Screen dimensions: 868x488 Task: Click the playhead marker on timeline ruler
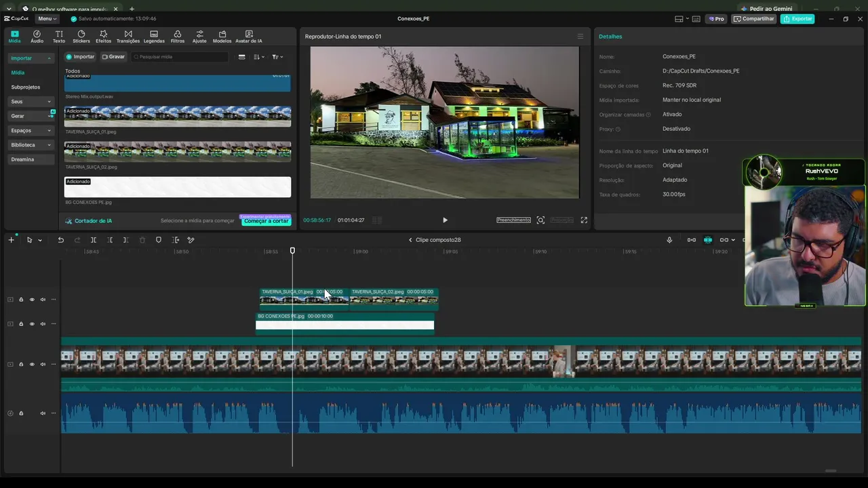[293, 251]
